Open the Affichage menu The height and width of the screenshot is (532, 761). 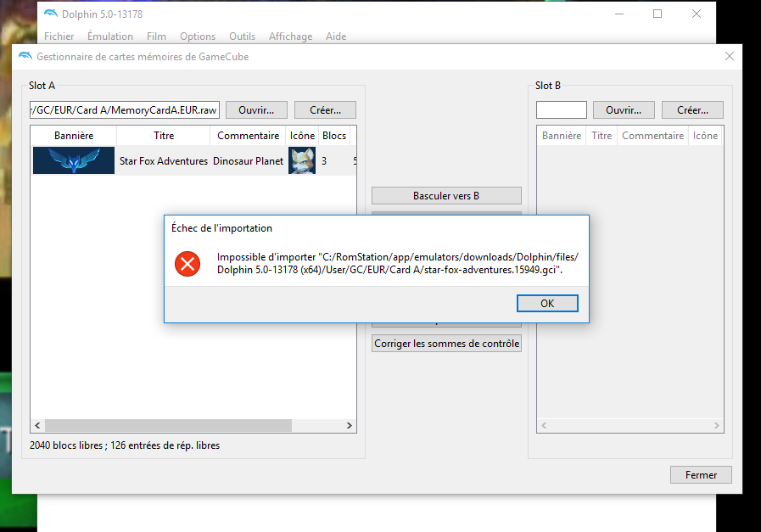[291, 36]
